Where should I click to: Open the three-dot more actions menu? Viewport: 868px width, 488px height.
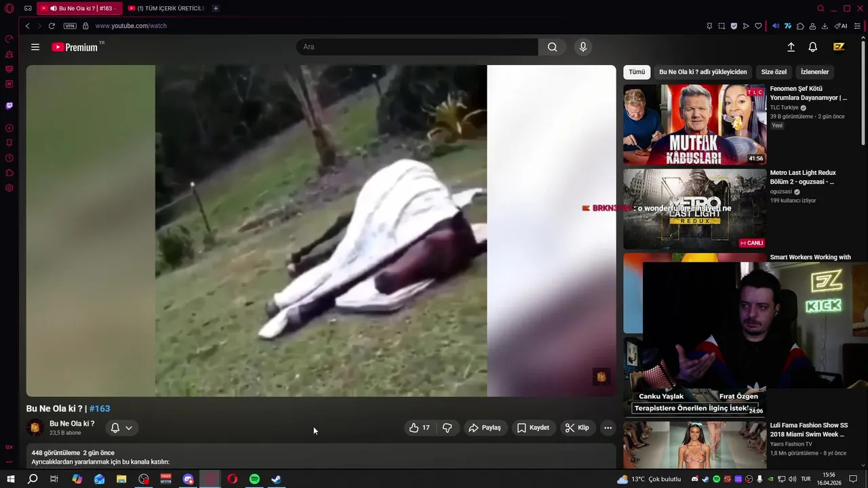pyautogui.click(x=608, y=428)
